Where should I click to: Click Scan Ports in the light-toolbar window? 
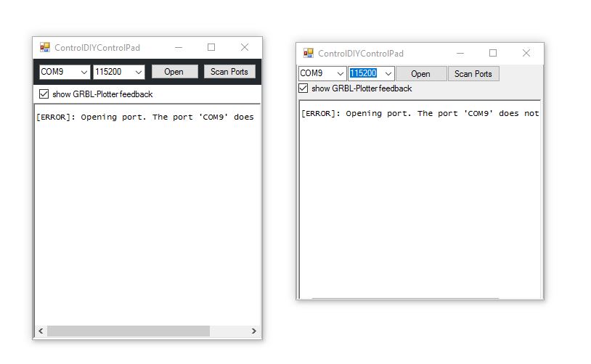(x=473, y=74)
